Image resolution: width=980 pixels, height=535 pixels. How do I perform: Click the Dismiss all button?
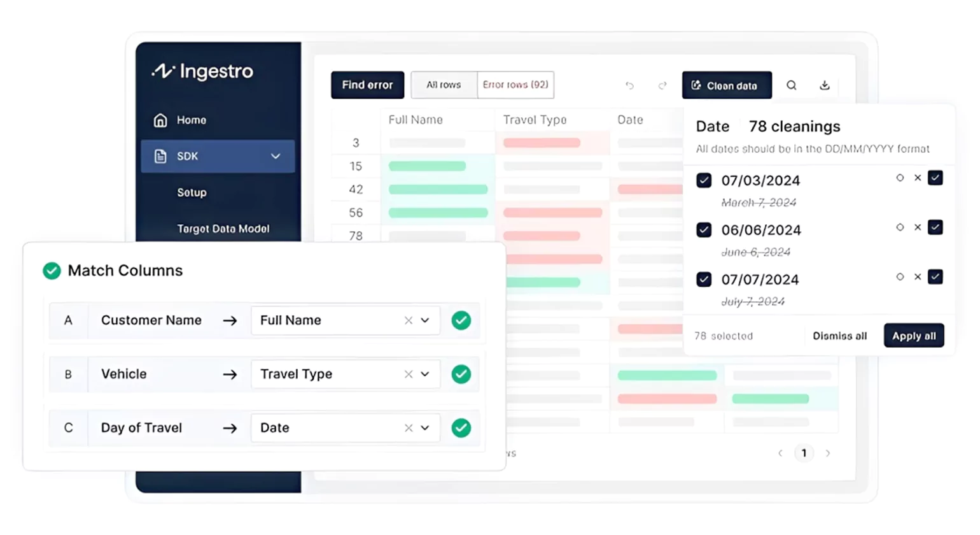pos(840,336)
